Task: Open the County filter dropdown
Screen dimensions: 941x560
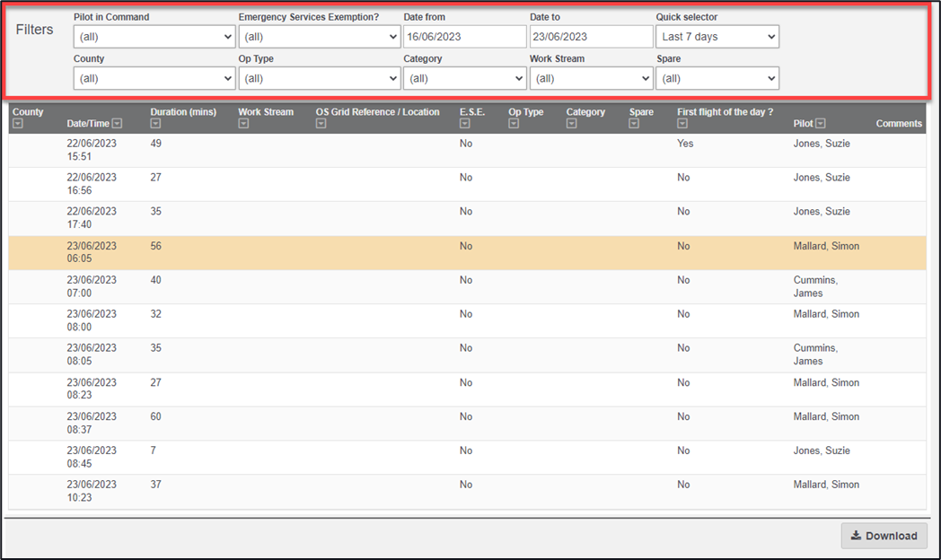Action: (154, 78)
